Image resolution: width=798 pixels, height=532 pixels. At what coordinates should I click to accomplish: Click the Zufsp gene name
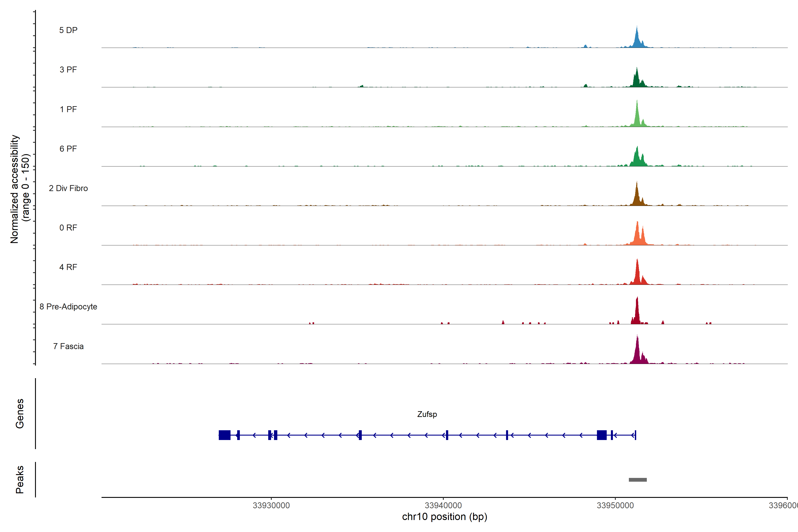click(x=427, y=414)
